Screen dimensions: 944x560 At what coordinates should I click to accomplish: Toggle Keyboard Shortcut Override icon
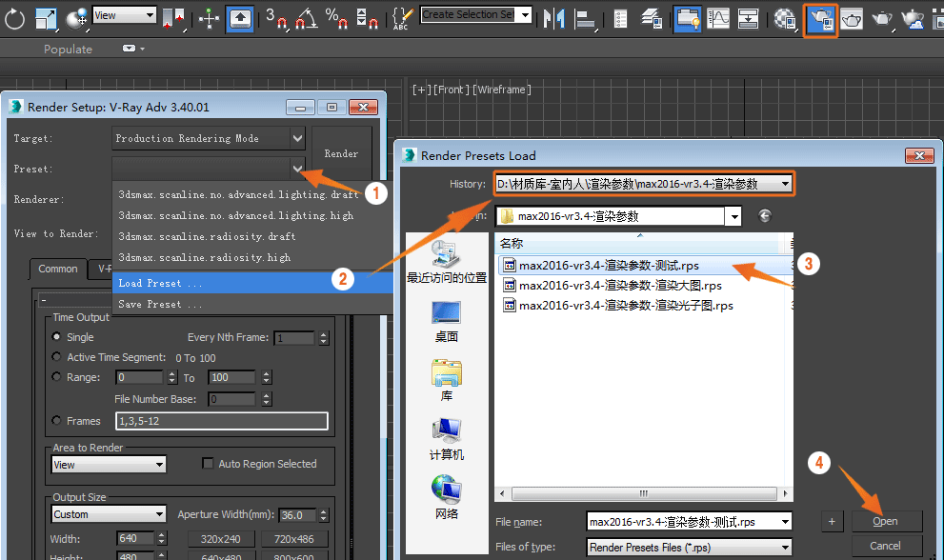(240, 19)
